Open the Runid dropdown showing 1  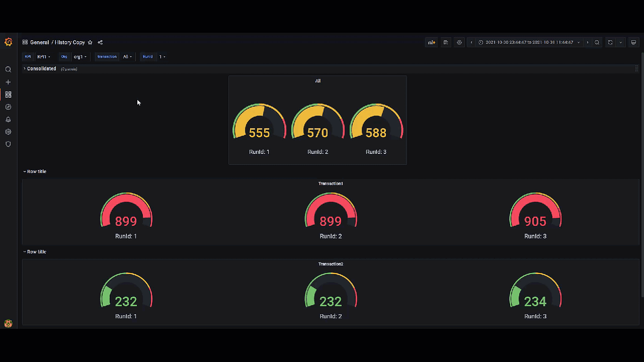pyautogui.click(x=162, y=56)
